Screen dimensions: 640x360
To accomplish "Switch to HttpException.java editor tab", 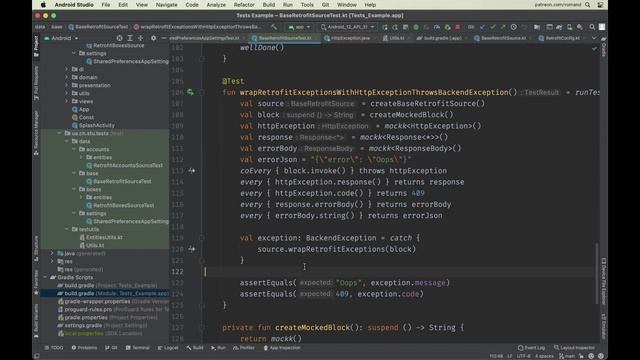I will 350,38.
